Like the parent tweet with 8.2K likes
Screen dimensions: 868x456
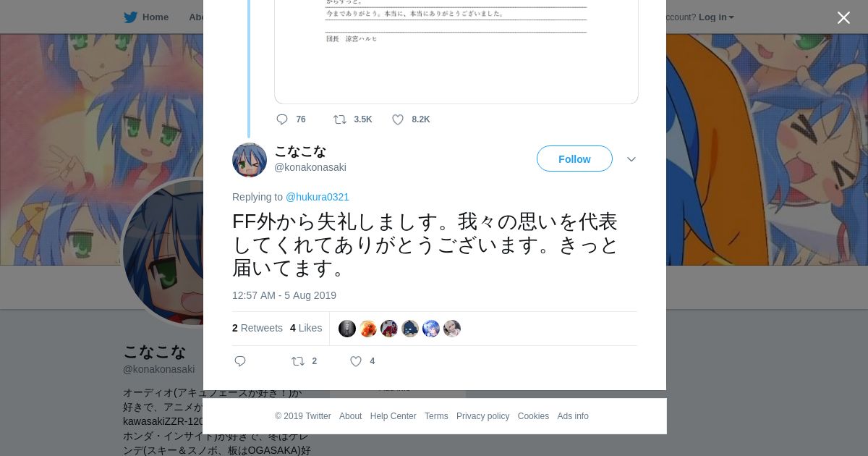pos(398,119)
